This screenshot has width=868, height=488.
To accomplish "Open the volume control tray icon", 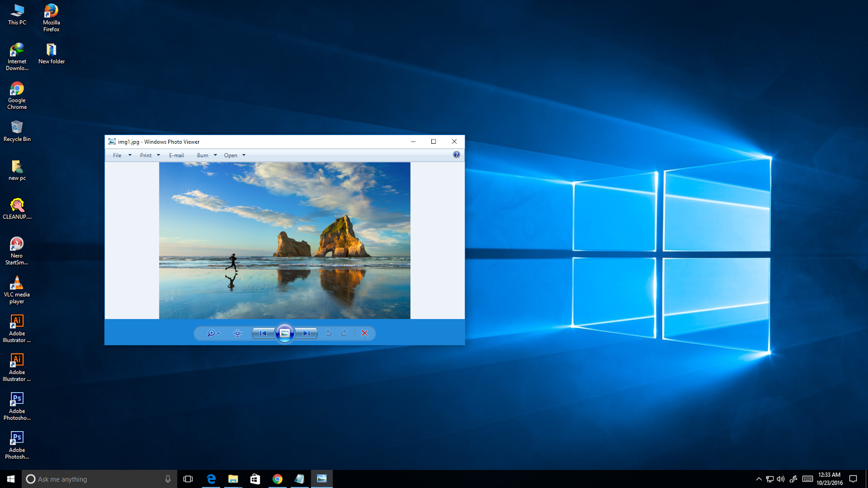I will coord(781,479).
